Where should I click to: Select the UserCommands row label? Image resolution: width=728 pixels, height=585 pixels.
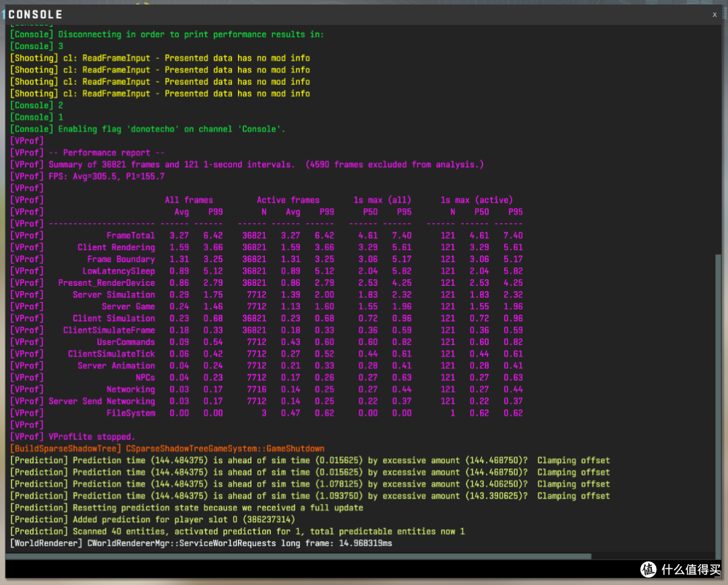point(126,342)
